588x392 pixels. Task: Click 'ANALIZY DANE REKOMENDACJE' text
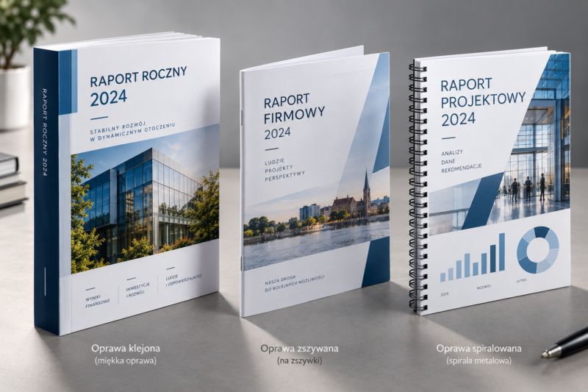[462, 160]
